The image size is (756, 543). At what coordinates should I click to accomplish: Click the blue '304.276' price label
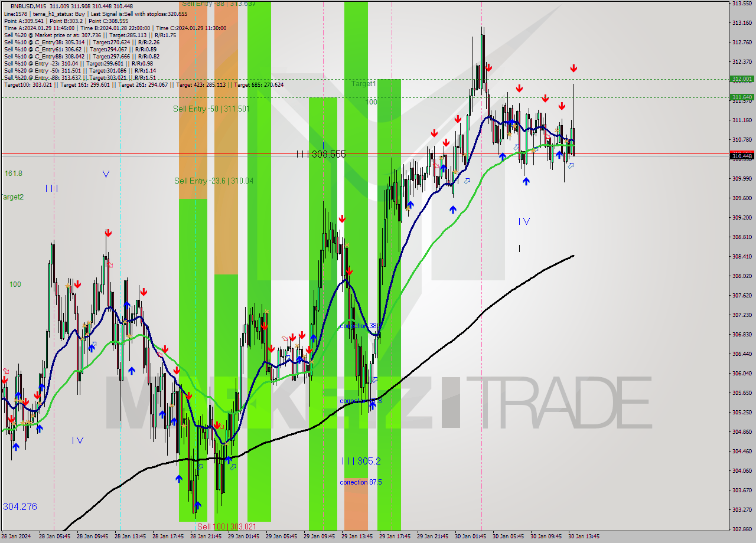(20, 506)
